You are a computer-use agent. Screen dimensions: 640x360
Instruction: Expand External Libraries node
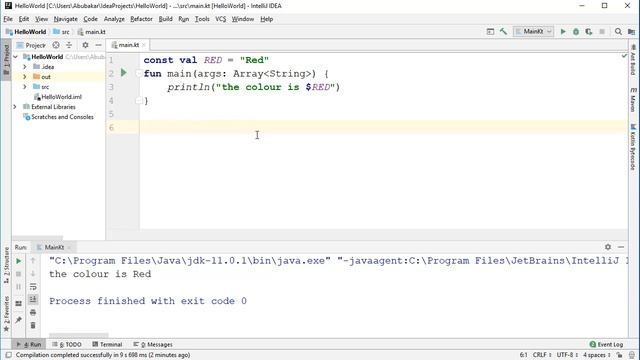pos(15,107)
